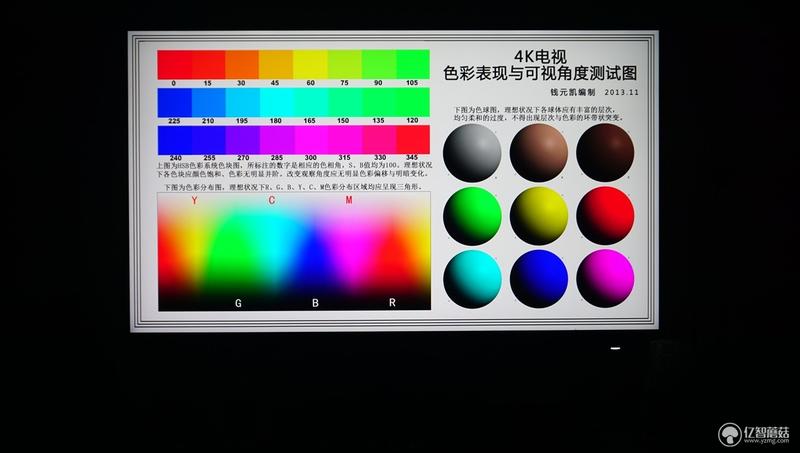
Task: Click the amber block labeled 45
Action: [276, 64]
